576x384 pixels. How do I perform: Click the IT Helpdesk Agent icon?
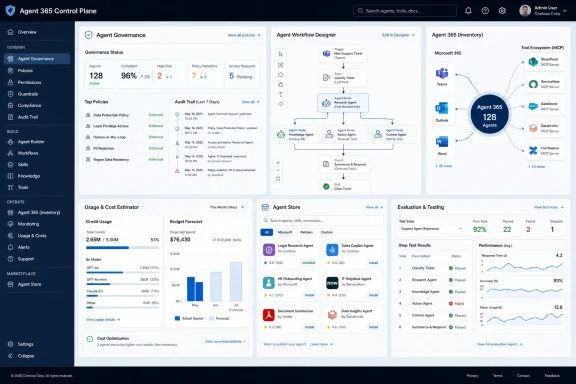332,283
